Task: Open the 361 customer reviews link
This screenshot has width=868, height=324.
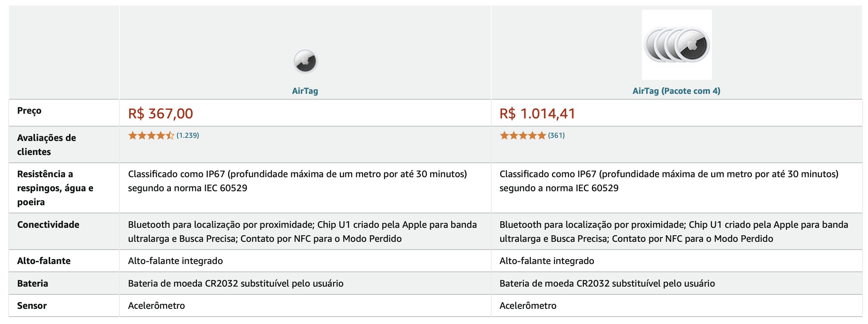Action: coord(556,136)
